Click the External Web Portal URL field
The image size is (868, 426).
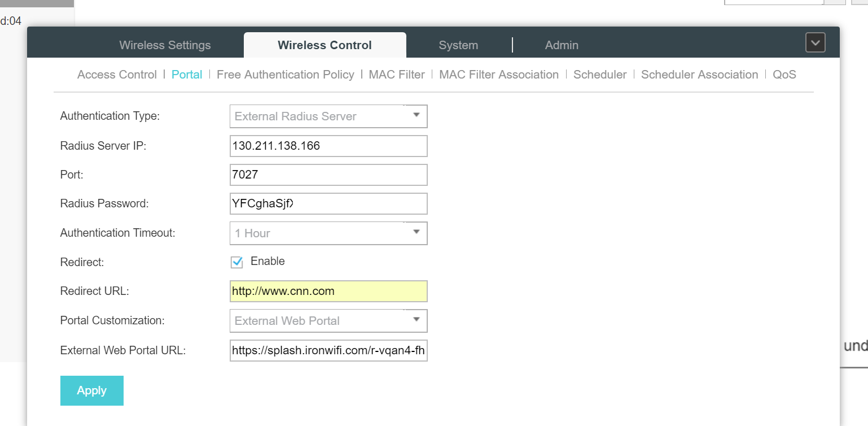[328, 350]
